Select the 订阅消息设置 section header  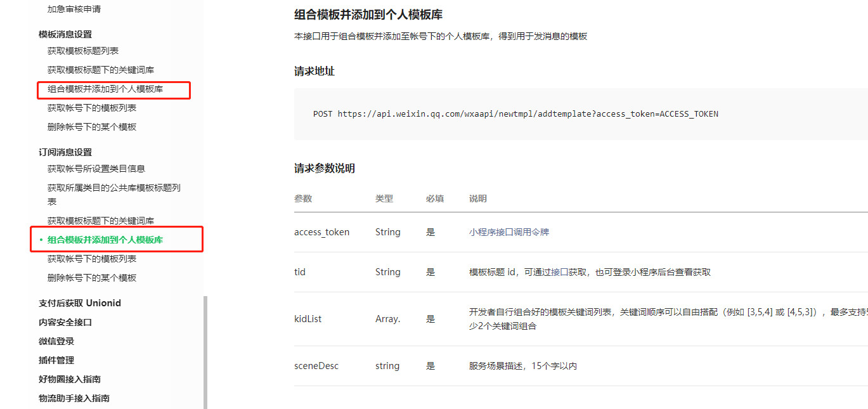pos(65,152)
